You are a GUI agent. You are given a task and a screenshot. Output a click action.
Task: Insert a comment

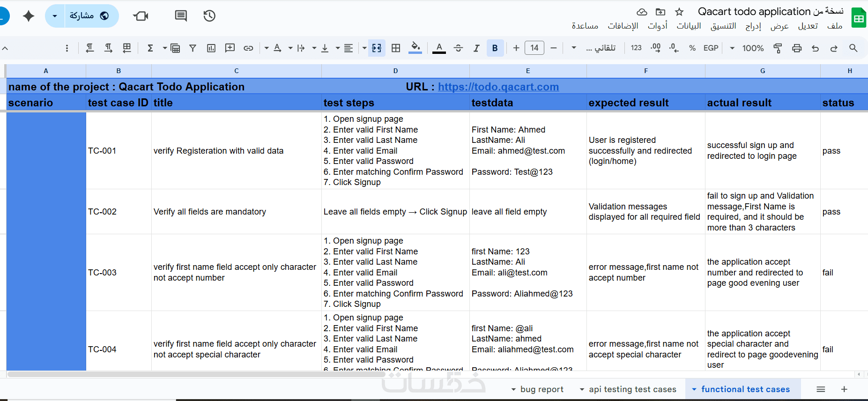click(x=230, y=48)
